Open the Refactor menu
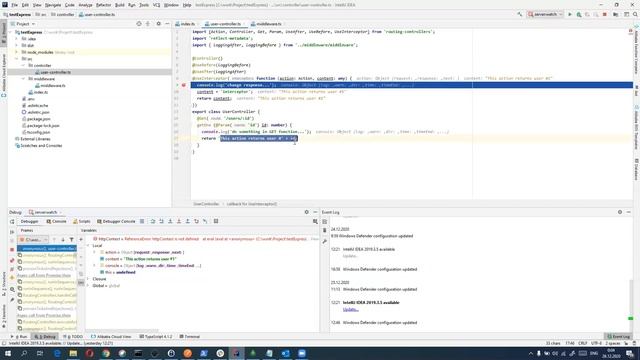Image resolution: width=640 pixels, height=360 pixels. tap(103, 5)
